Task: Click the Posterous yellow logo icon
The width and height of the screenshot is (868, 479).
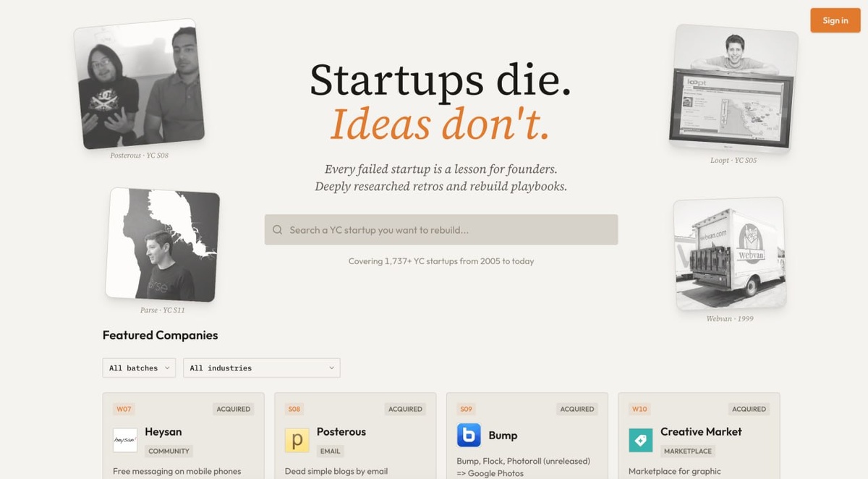Action: [x=297, y=440]
